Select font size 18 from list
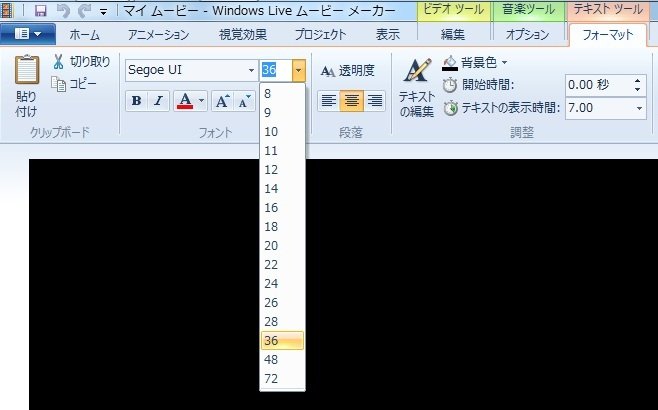Image resolution: width=658 pixels, height=410 pixels. pyautogui.click(x=282, y=227)
